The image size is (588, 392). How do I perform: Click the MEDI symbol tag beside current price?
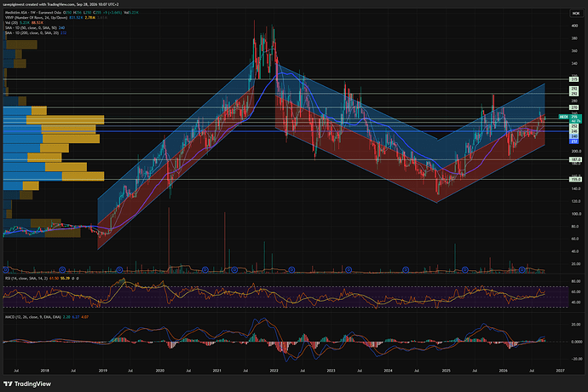(563, 117)
